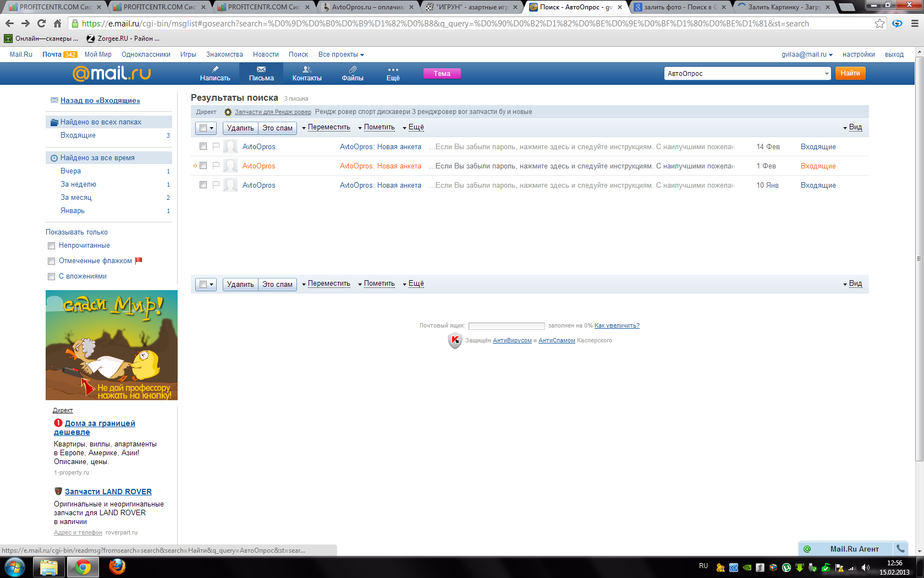
Task: Open top Ещё dropdown in toolbar
Action: 413,127
